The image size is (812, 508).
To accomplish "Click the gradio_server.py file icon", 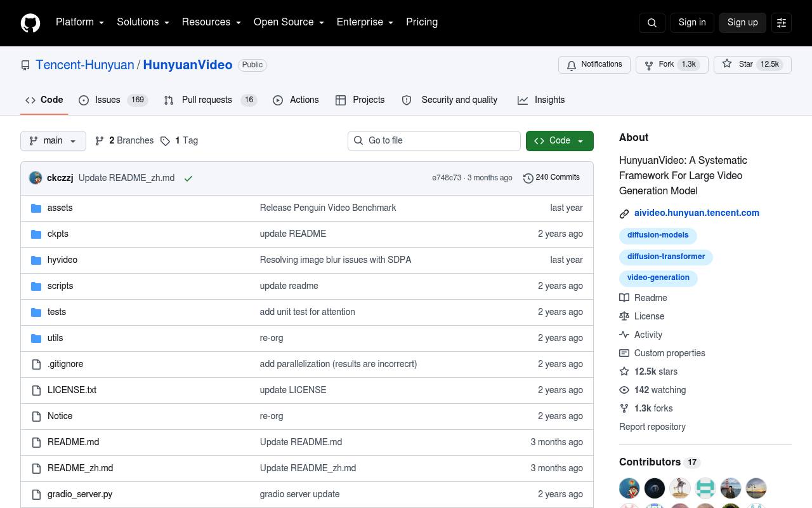I will tap(36, 495).
